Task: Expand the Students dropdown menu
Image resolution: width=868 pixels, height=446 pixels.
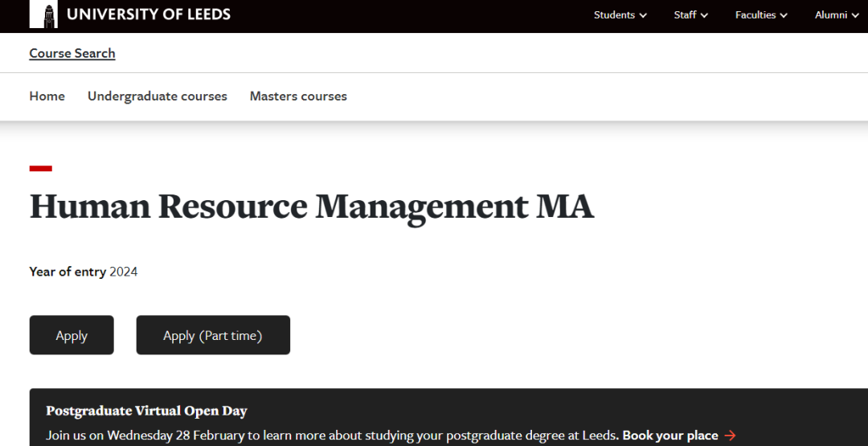Action: coord(620,15)
